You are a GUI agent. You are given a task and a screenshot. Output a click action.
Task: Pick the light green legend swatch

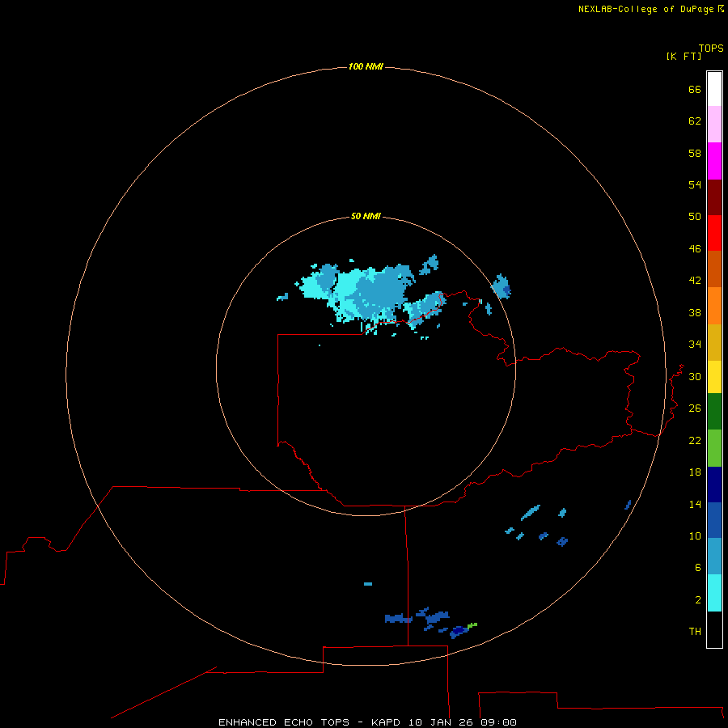[714, 448]
